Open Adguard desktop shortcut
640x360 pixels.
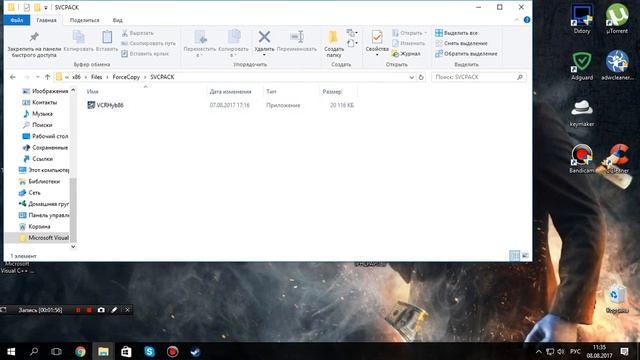pos(582,66)
